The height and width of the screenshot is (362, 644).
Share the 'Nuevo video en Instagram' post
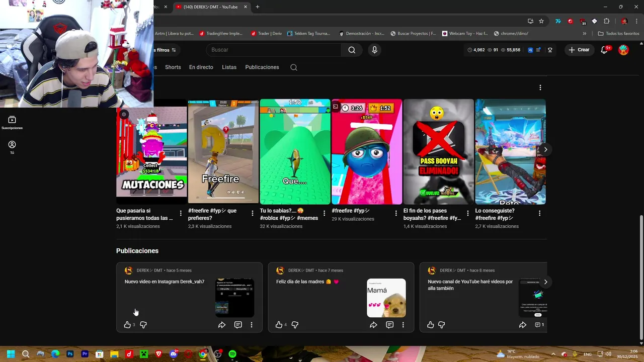(222, 325)
